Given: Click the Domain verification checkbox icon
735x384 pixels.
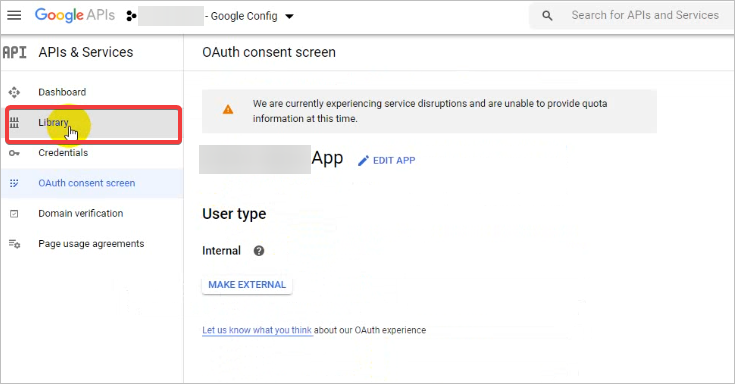Looking at the screenshot, I should 14,214.
